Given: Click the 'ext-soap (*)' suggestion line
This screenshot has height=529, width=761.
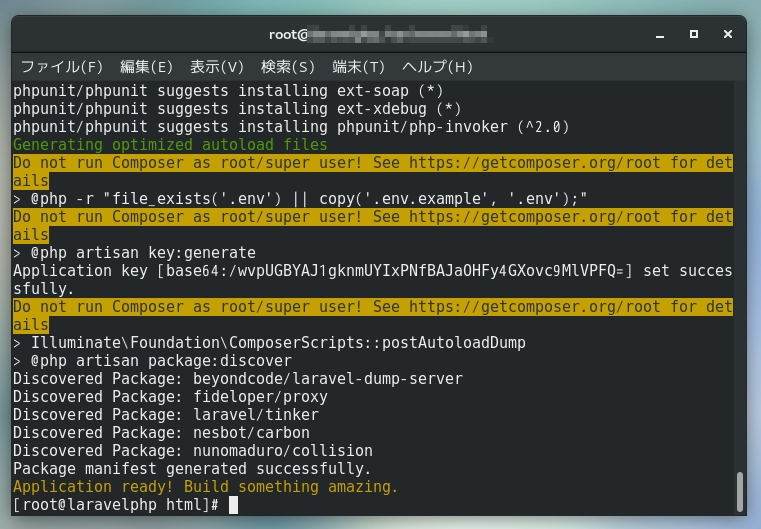Looking at the screenshot, I should click(x=228, y=91).
